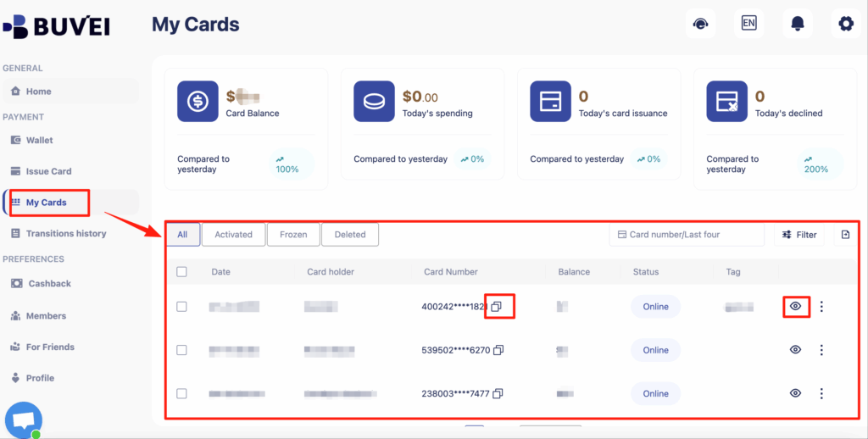Click the Card number/Last four search field
The height and width of the screenshot is (439, 868).
(687, 235)
